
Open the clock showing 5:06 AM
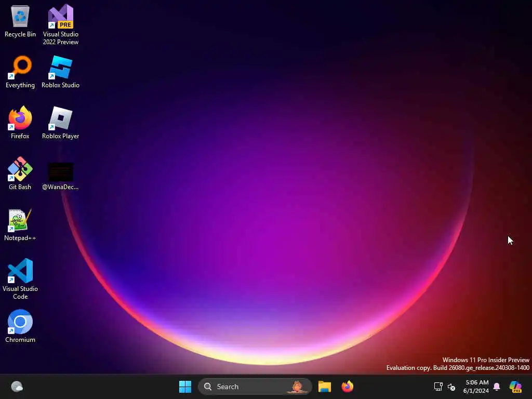[476, 387]
